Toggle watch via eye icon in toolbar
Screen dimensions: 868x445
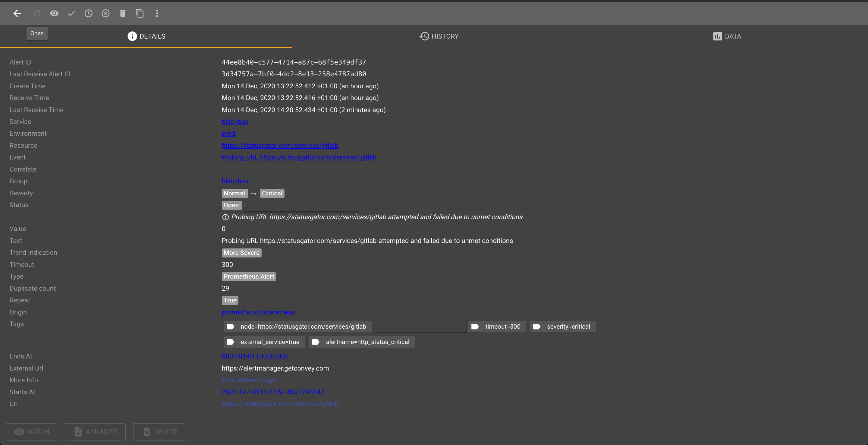pos(54,13)
